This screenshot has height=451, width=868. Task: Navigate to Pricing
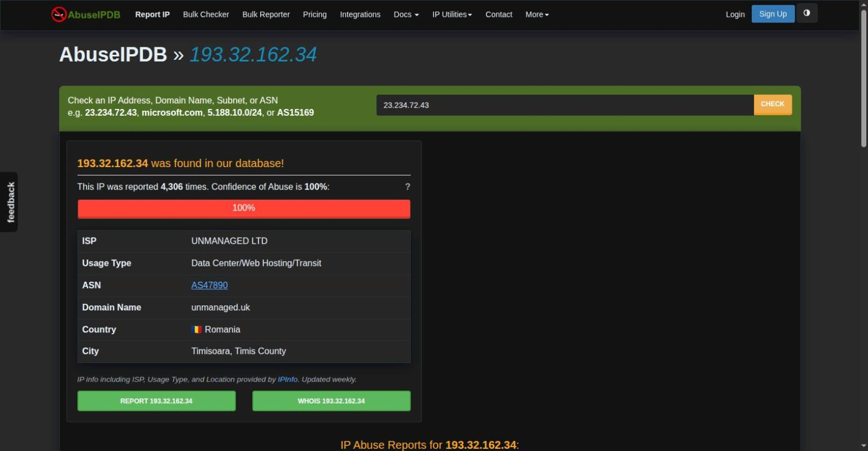click(315, 15)
